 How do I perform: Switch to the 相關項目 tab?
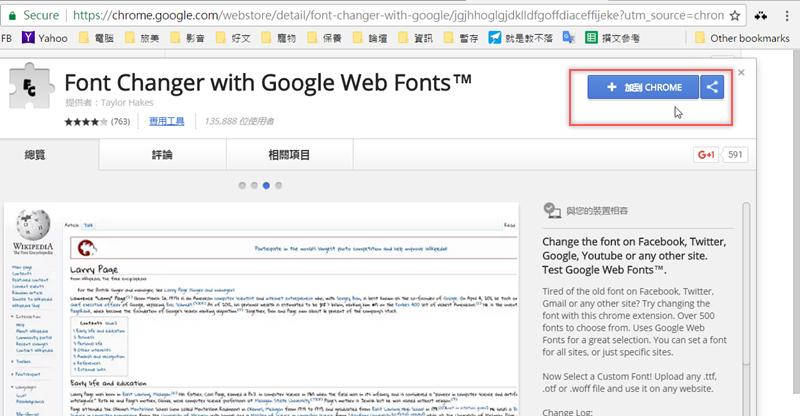(x=289, y=155)
